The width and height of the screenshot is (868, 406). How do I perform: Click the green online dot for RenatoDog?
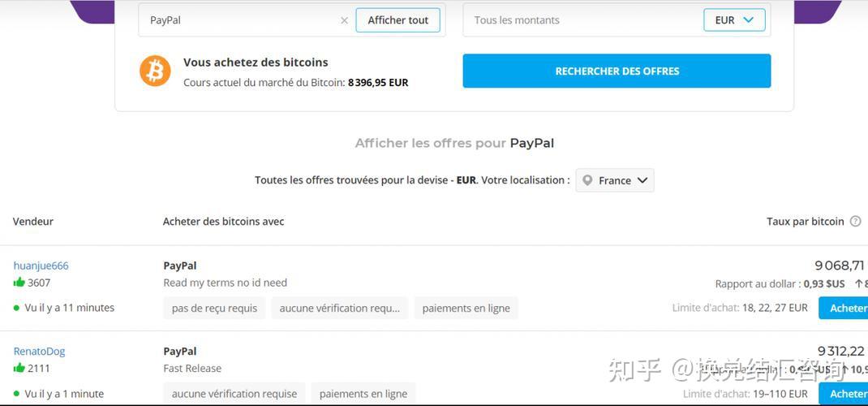[x=16, y=394]
